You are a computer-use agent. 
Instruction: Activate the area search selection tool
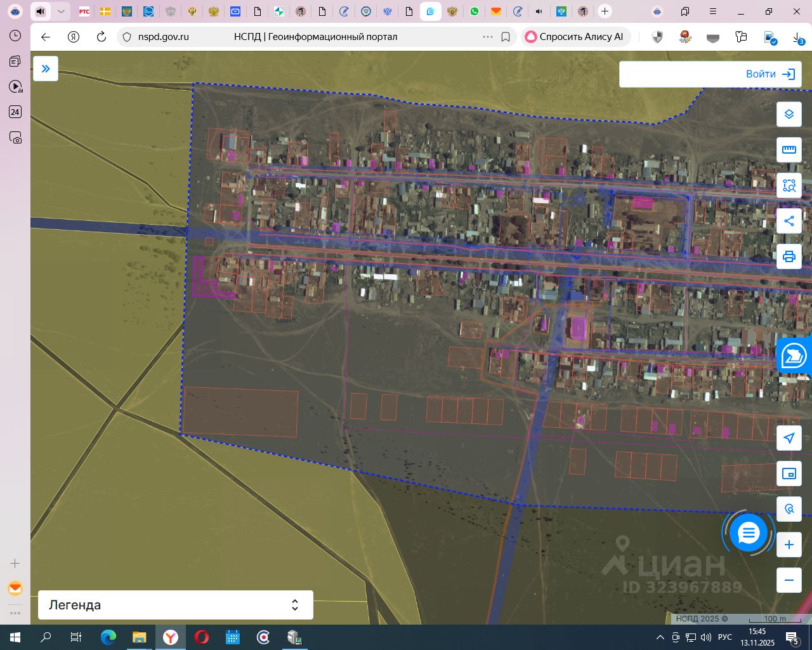tap(789, 185)
